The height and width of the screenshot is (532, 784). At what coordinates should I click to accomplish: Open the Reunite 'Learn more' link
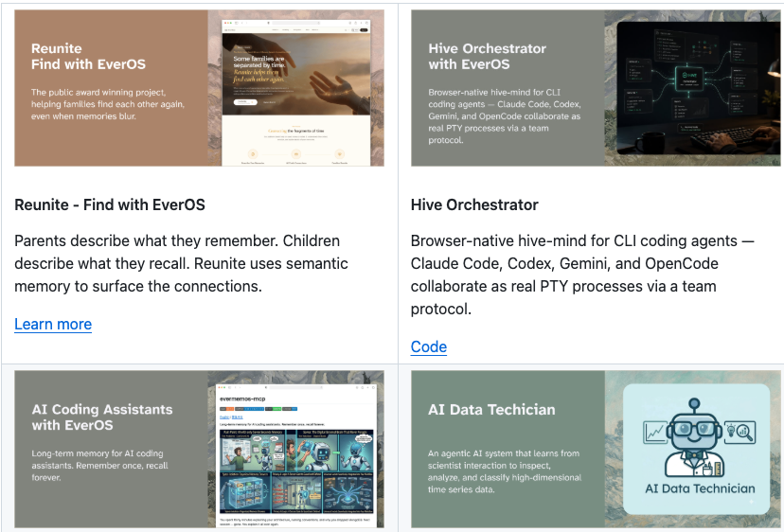click(x=53, y=324)
